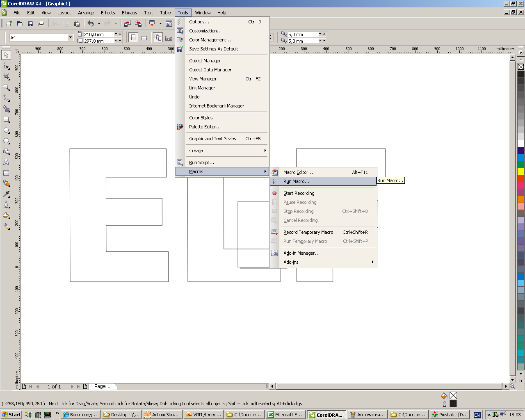The width and height of the screenshot is (525, 420).
Task: Select the Ellipse tool
Action: (x=6, y=130)
